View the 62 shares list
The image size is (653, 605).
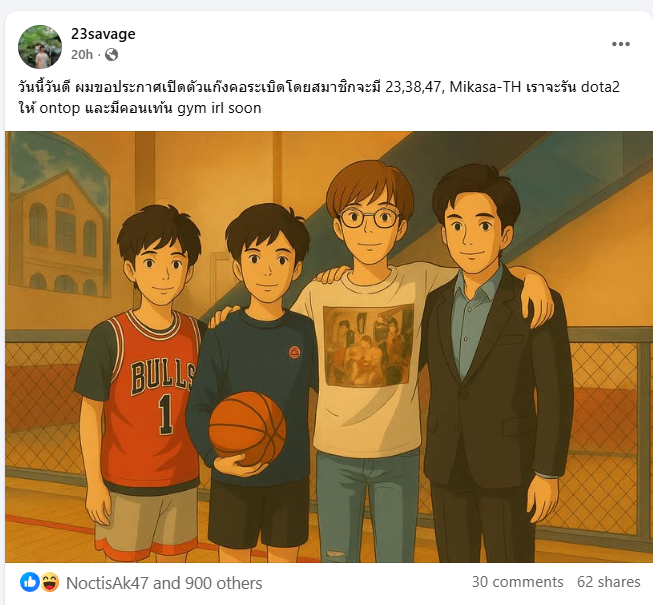point(608,582)
